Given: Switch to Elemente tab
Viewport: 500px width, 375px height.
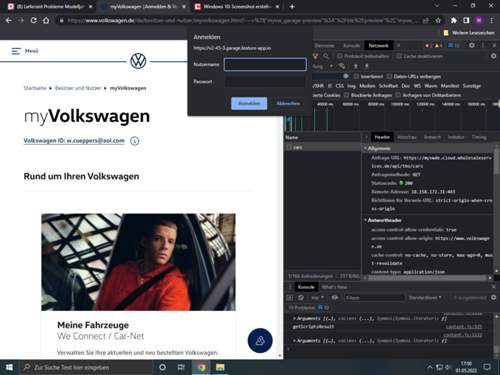Looking at the screenshot, I should [x=324, y=46].
